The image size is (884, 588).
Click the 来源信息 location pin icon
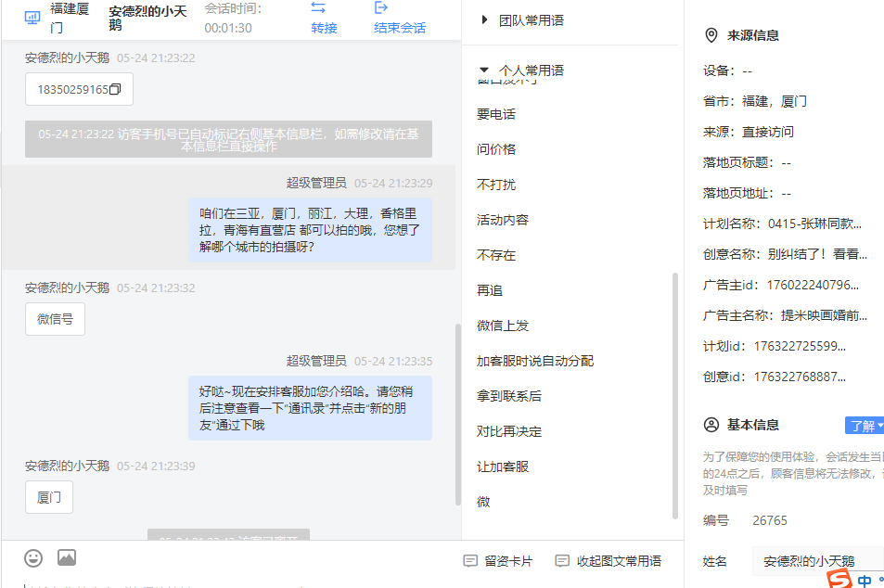(711, 35)
